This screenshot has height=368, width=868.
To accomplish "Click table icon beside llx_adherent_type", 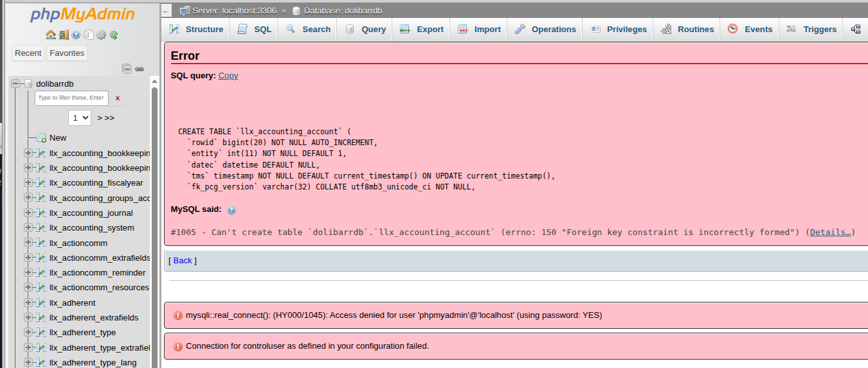I will 41,332.
